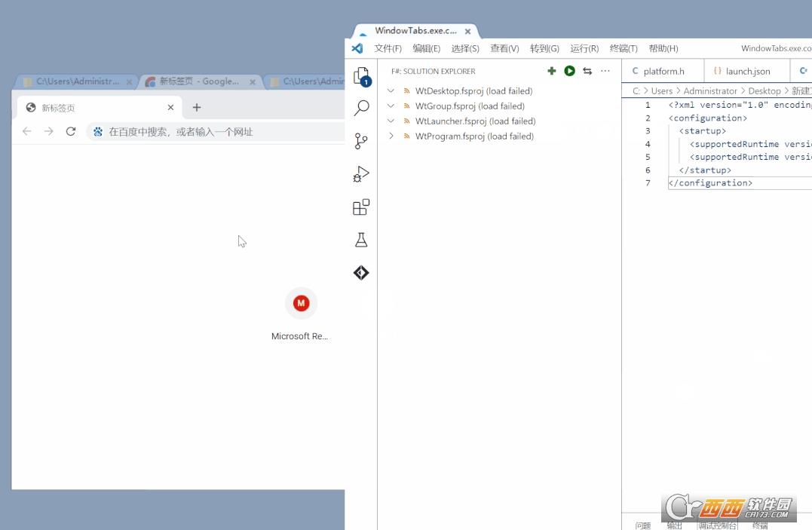
Task: Select the 新标签页 tab in Chrome
Action: 99,108
